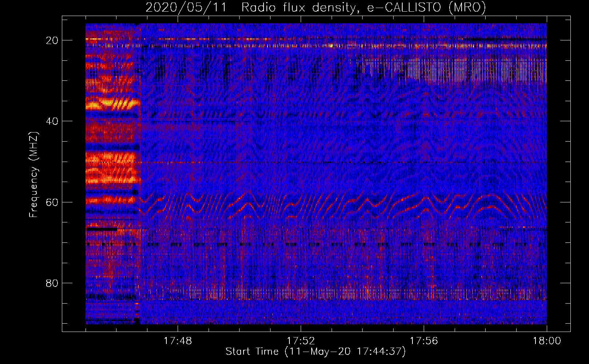Click the '17:52' time tick label
This screenshot has height=364, width=589.
coord(301,341)
